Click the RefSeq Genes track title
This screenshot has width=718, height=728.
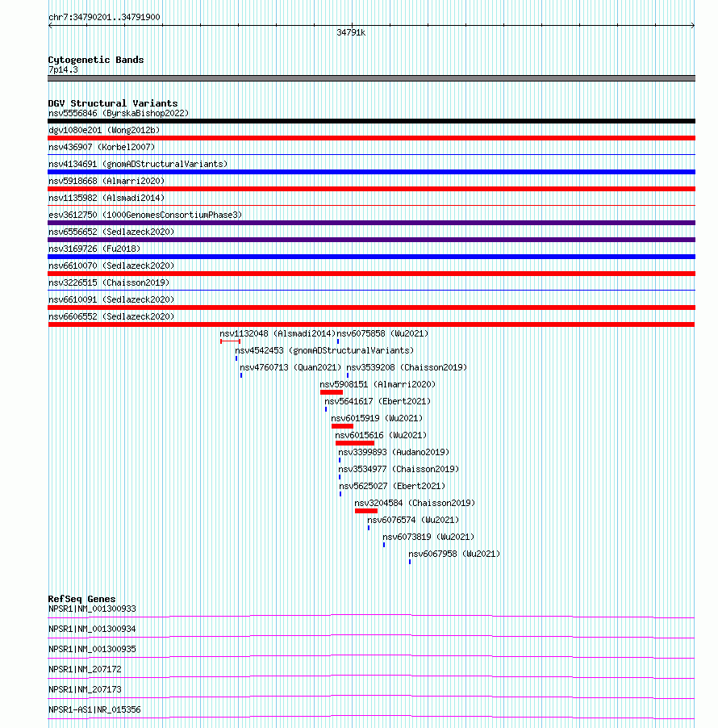click(x=81, y=599)
